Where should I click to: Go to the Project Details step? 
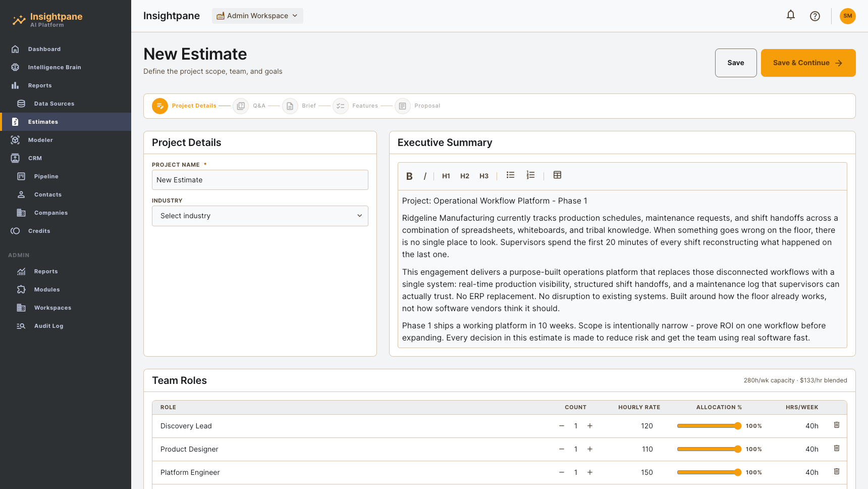pos(184,106)
